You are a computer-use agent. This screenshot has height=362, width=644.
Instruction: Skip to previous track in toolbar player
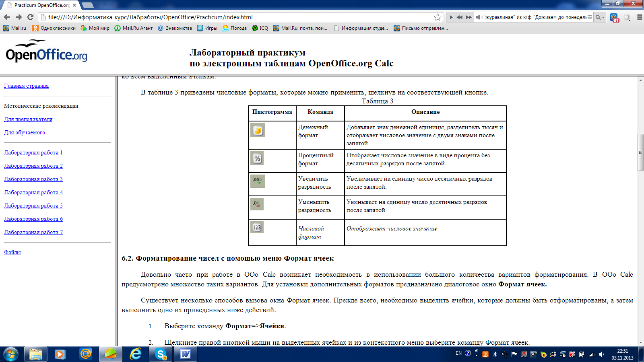click(460, 17)
